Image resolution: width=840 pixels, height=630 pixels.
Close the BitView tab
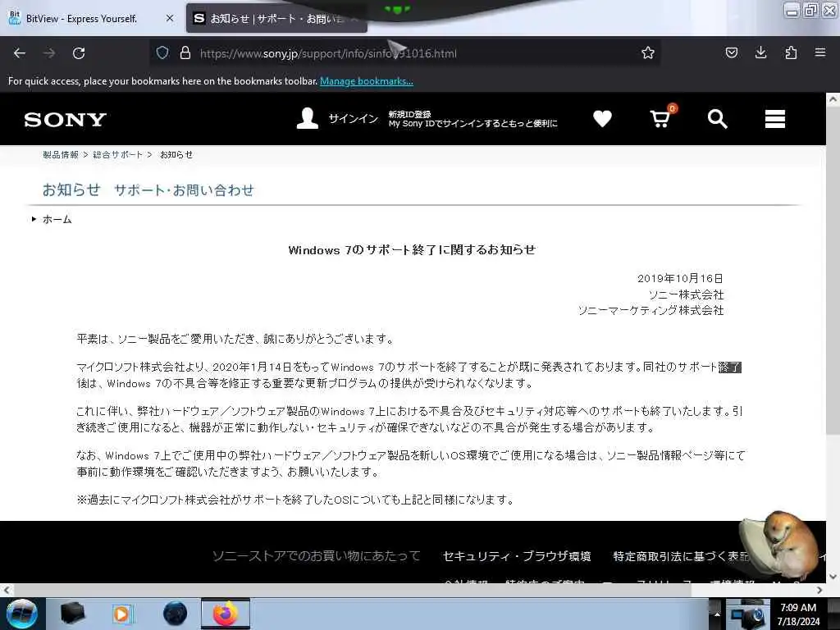[x=170, y=18]
